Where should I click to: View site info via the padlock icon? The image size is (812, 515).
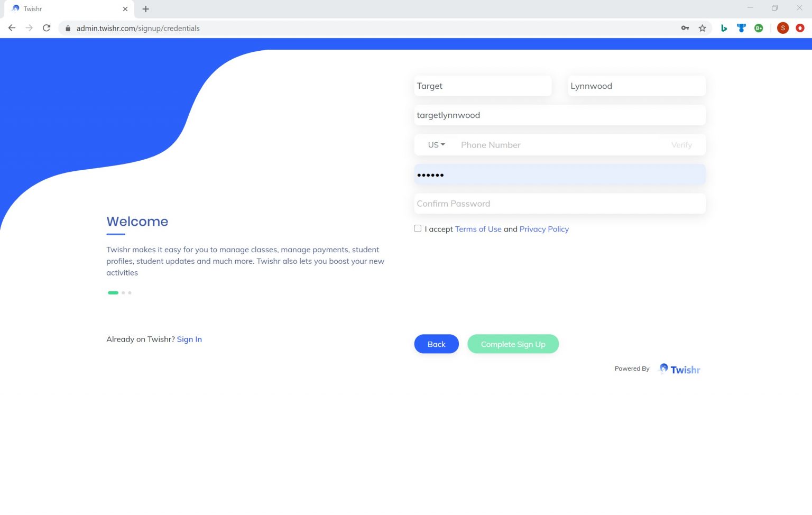pos(68,28)
